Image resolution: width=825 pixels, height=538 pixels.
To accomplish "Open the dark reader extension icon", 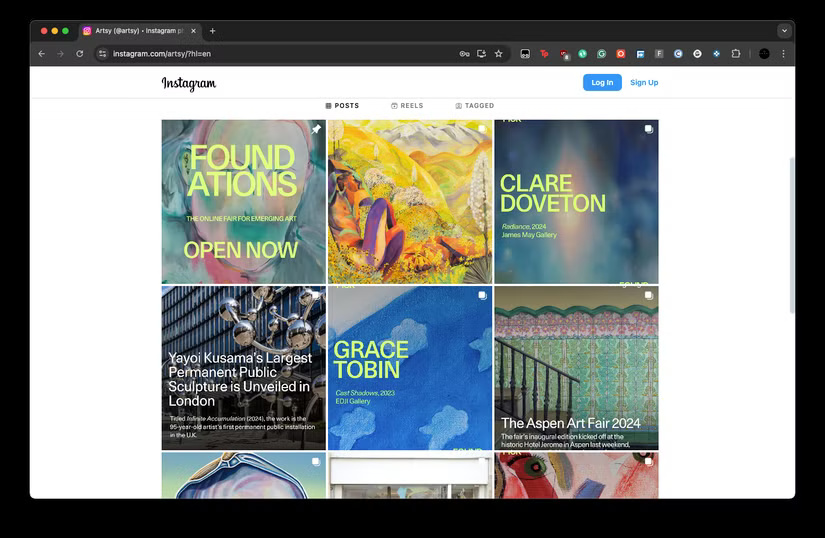I will pos(525,54).
